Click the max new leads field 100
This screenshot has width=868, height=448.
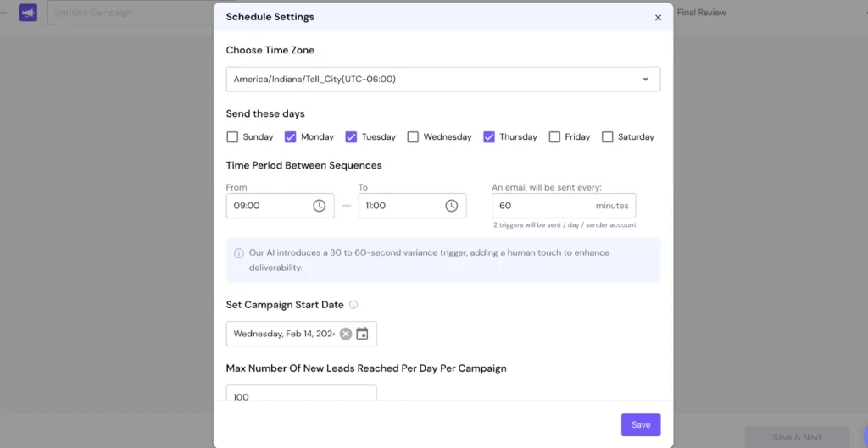pyautogui.click(x=302, y=393)
